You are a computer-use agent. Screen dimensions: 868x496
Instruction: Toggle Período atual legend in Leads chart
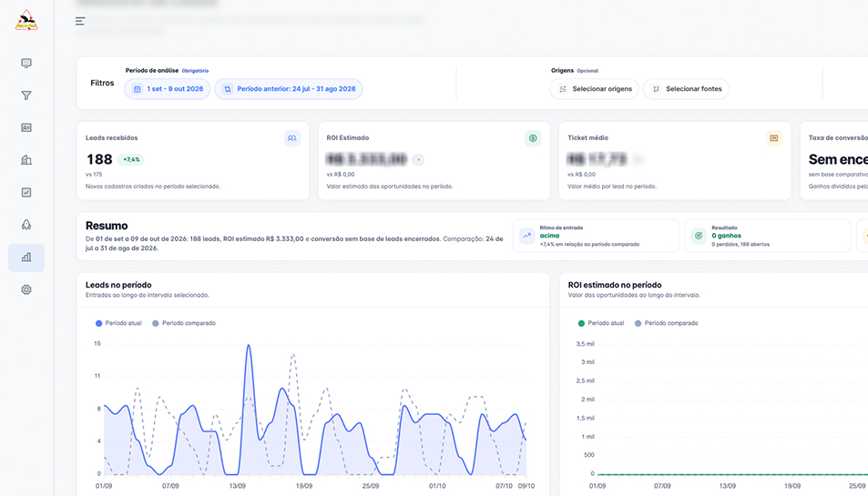[118, 323]
